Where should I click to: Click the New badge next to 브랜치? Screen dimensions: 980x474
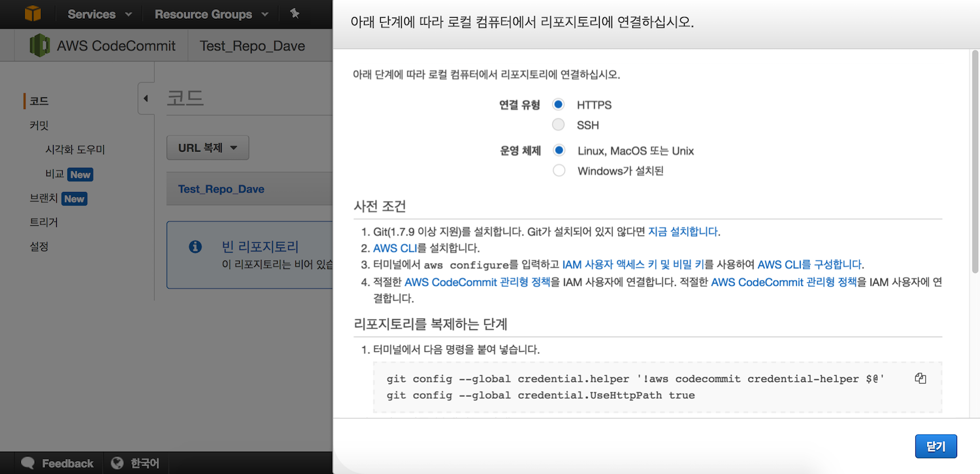[74, 198]
